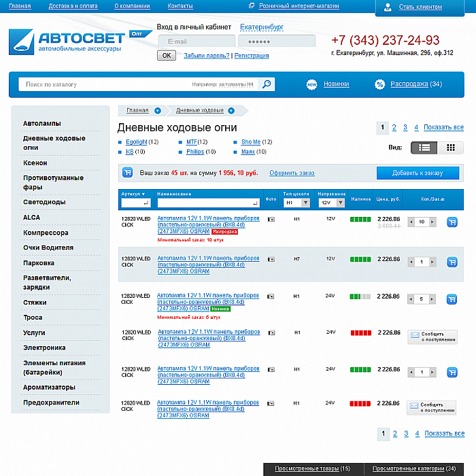Click Оформить заказ link

[x=292, y=173]
